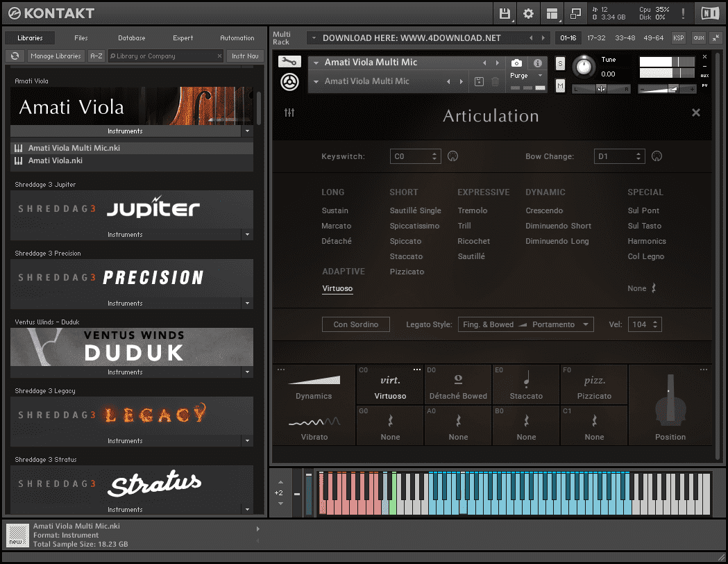Increase the Vel 104 stepper
Image resolution: width=728 pixels, height=564 pixels.
655,322
